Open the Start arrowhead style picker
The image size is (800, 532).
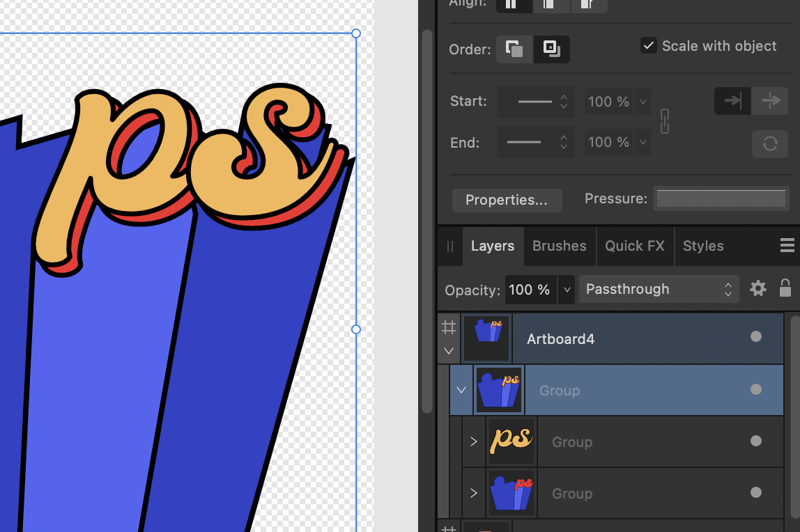tap(536, 102)
